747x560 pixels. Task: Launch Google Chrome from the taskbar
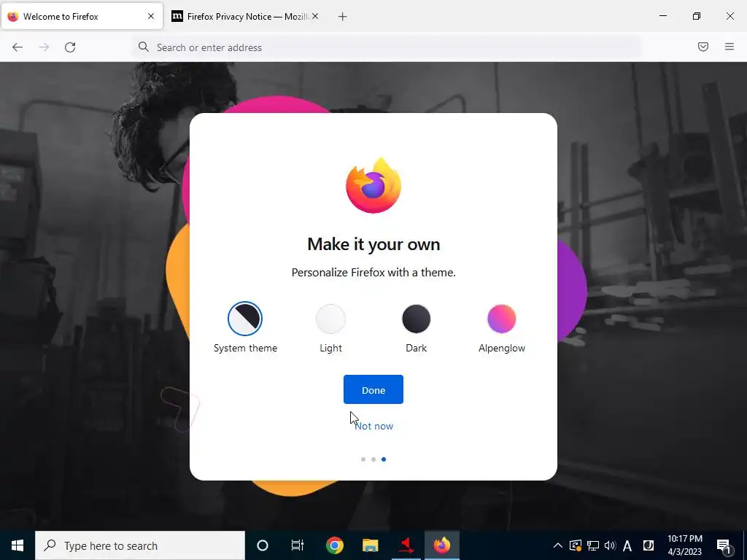point(334,545)
